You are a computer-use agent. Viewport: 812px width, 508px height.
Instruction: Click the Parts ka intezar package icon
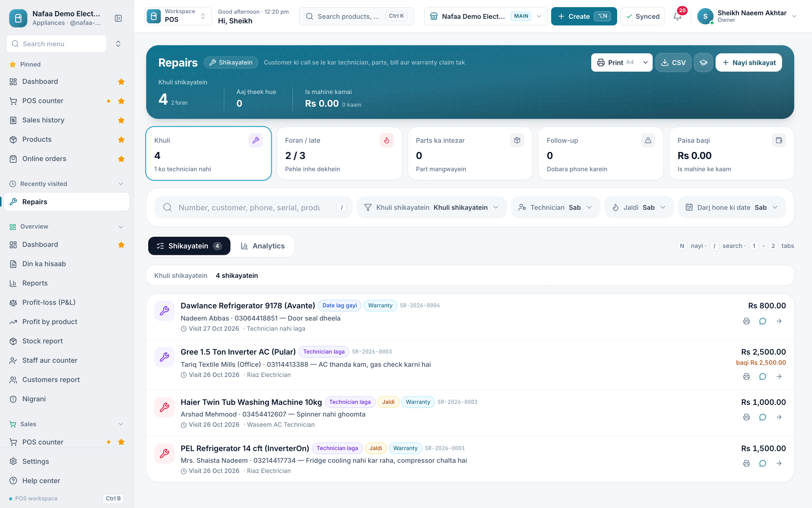click(x=517, y=140)
